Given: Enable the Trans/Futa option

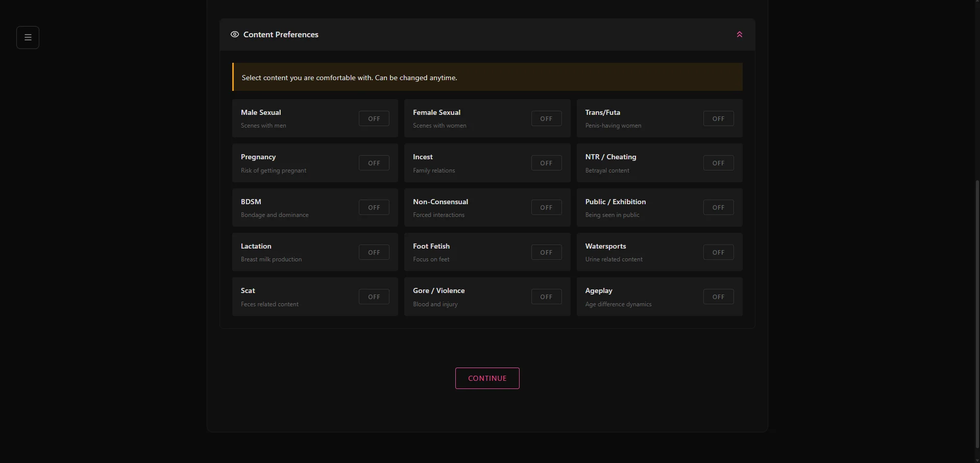Looking at the screenshot, I should (x=718, y=118).
